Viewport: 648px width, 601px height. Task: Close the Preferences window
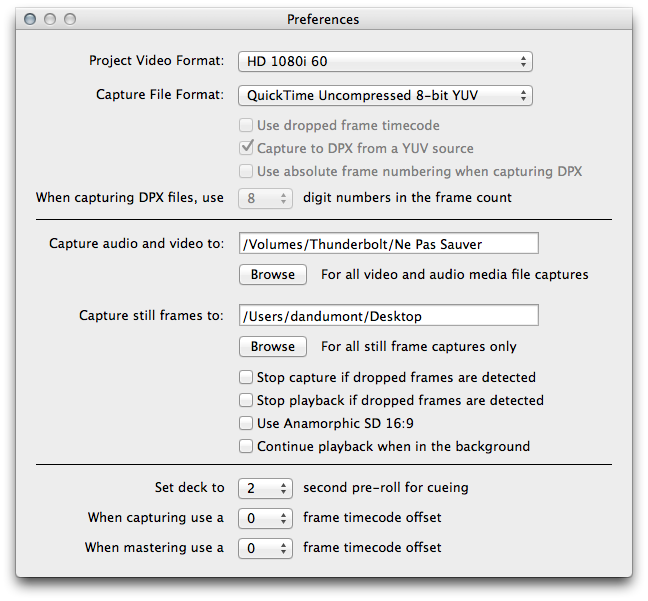click(x=30, y=19)
